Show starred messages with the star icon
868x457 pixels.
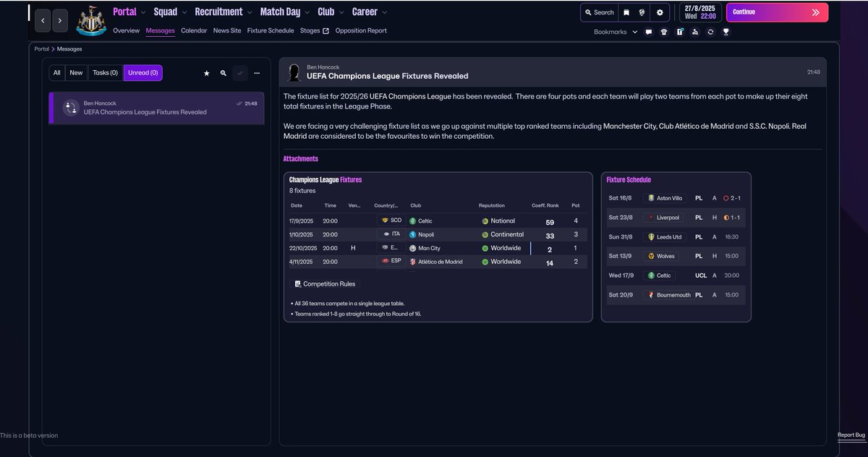coord(207,73)
